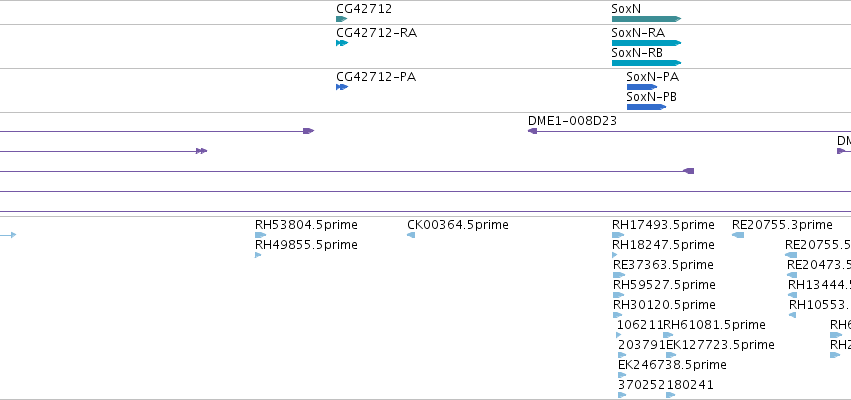Select the SoxN-RB transcript label
The width and height of the screenshot is (851, 400).
click(637, 53)
